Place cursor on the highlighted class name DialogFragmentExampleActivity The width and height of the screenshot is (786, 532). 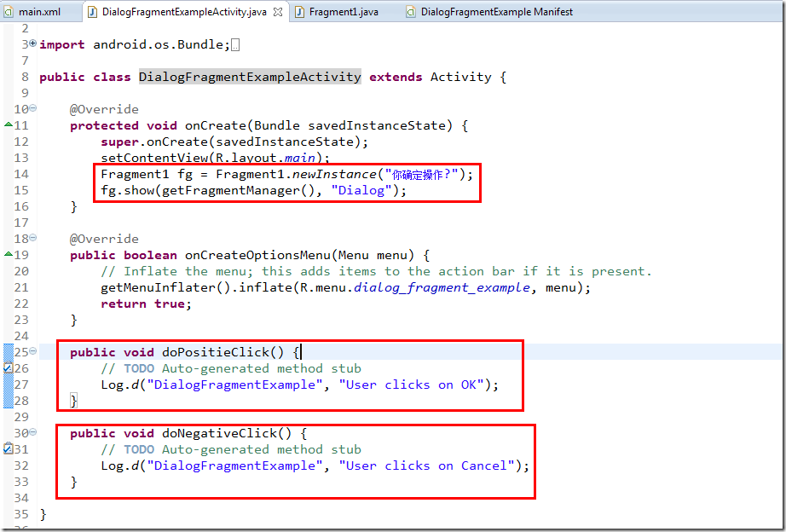pos(250,77)
